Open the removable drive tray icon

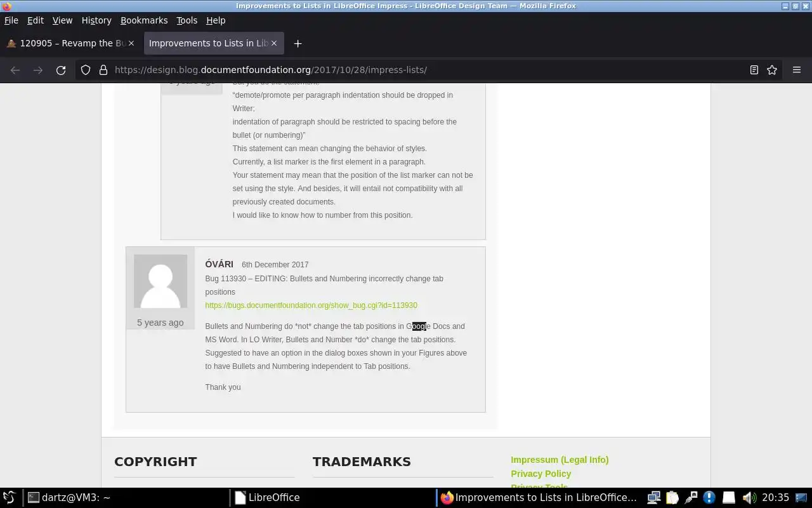(x=729, y=497)
